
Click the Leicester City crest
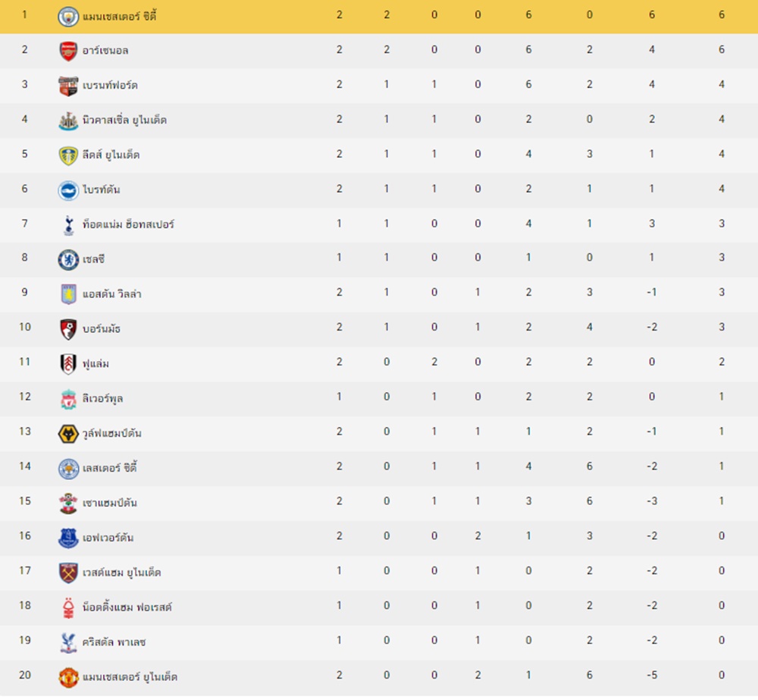pyautogui.click(x=68, y=469)
